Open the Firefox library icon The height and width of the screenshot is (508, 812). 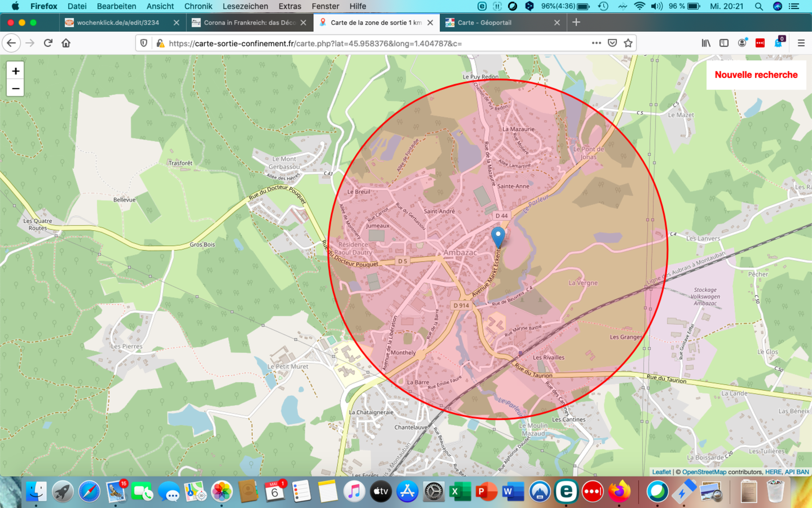tap(706, 43)
